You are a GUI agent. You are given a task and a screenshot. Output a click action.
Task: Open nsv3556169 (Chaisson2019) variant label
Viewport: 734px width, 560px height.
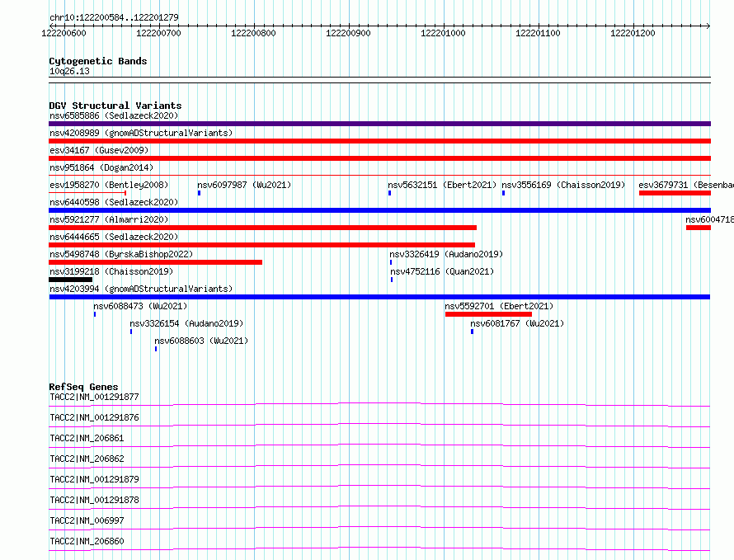563,185
